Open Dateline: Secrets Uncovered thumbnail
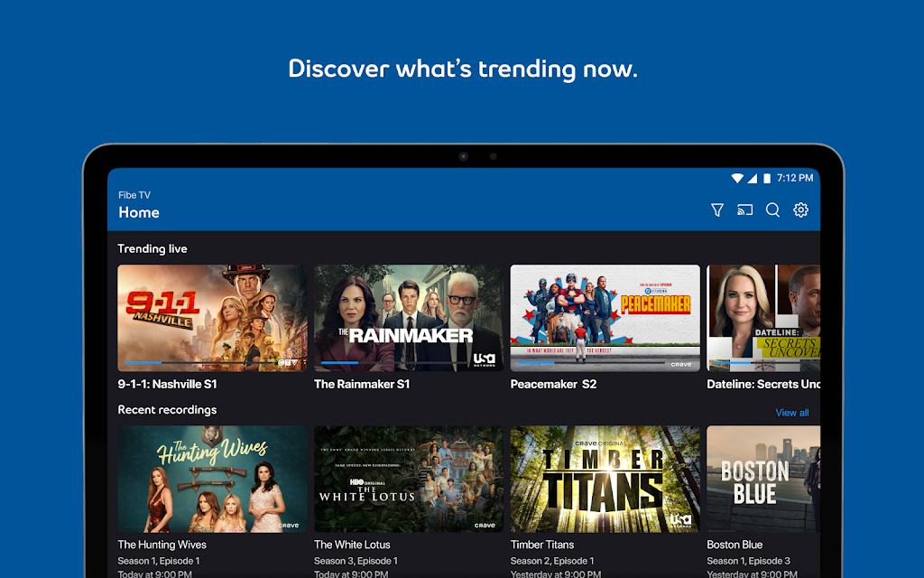 pyautogui.click(x=763, y=318)
